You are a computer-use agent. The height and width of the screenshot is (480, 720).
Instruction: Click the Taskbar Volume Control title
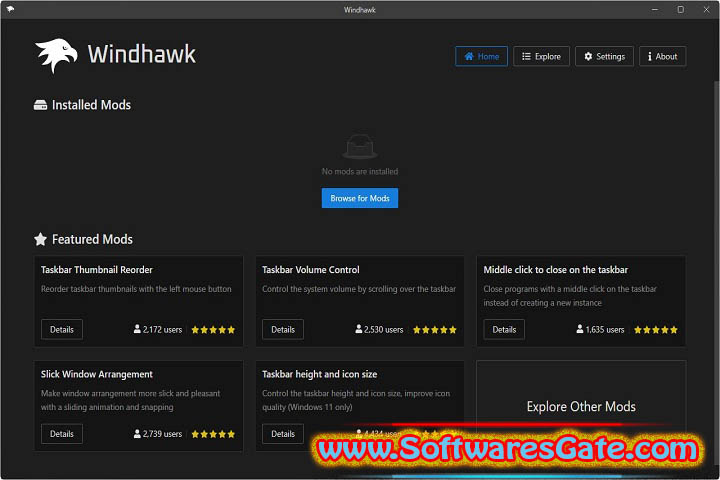(311, 270)
